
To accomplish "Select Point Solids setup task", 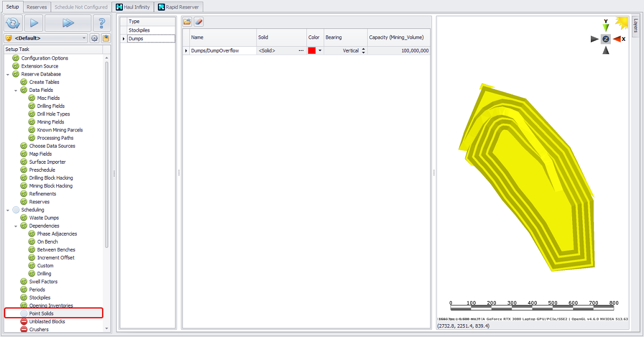I will coord(41,313).
